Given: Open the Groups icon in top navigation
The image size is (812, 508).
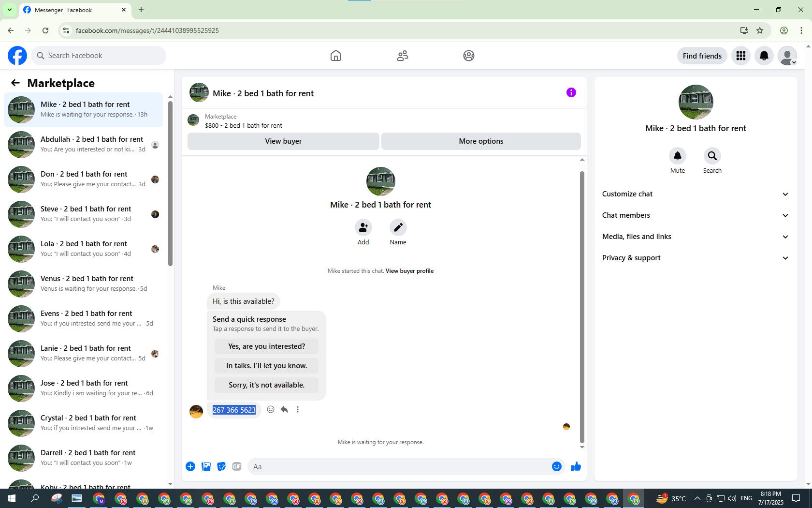Looking at the screenshot, I should [469, 56].
